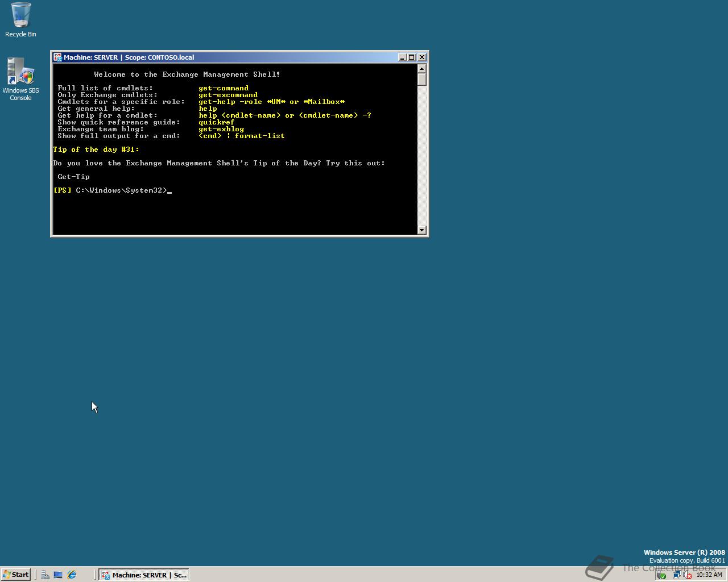Click the console scrollbar down arrow

click(421, 230)
